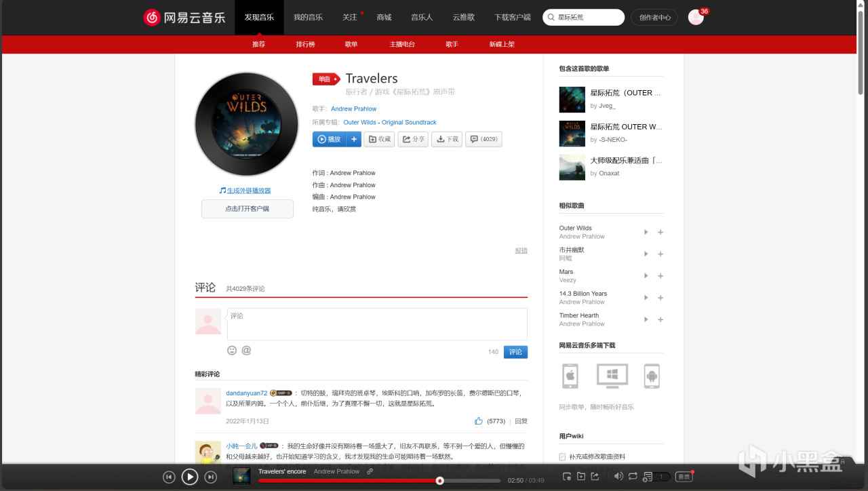Click the search field containing 星际拓荒
The width and height of the screenshot is (868, 491).
pyautogui.click(x=584, y=18)
